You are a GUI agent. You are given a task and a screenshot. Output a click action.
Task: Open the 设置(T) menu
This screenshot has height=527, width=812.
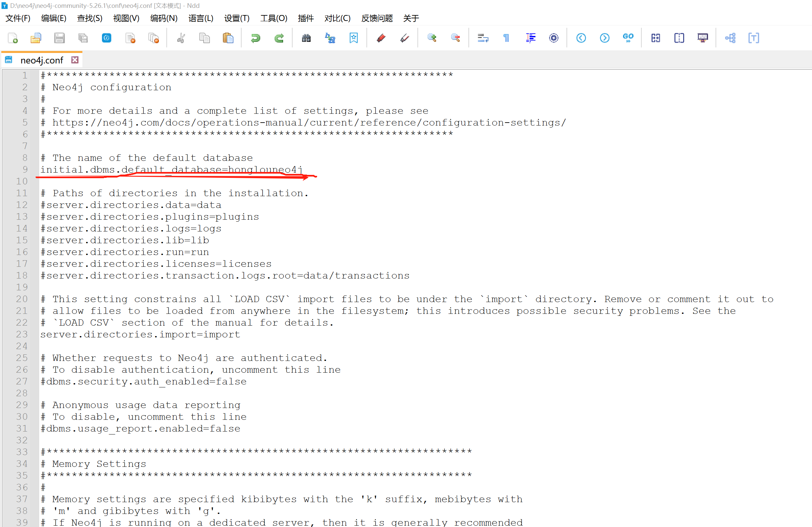[x=236, y=18]
